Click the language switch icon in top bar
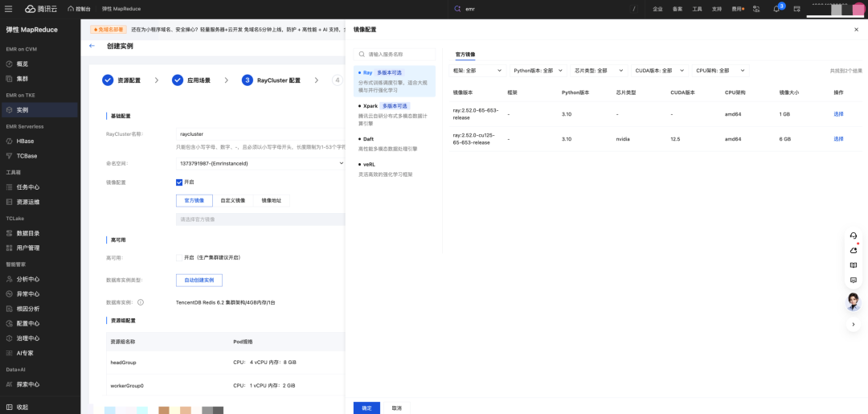Viewport: 868px width, 414px height. pos(756,9)
